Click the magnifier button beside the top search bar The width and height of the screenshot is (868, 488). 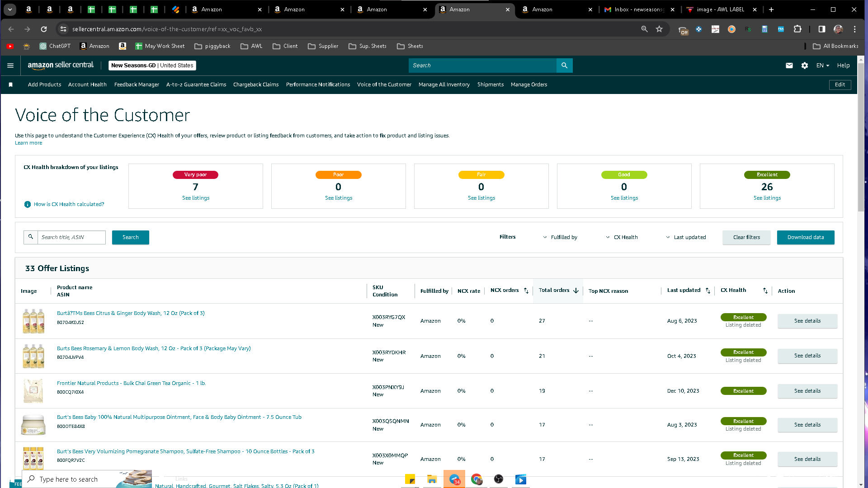pyautogui.click(x=564, y=66)
